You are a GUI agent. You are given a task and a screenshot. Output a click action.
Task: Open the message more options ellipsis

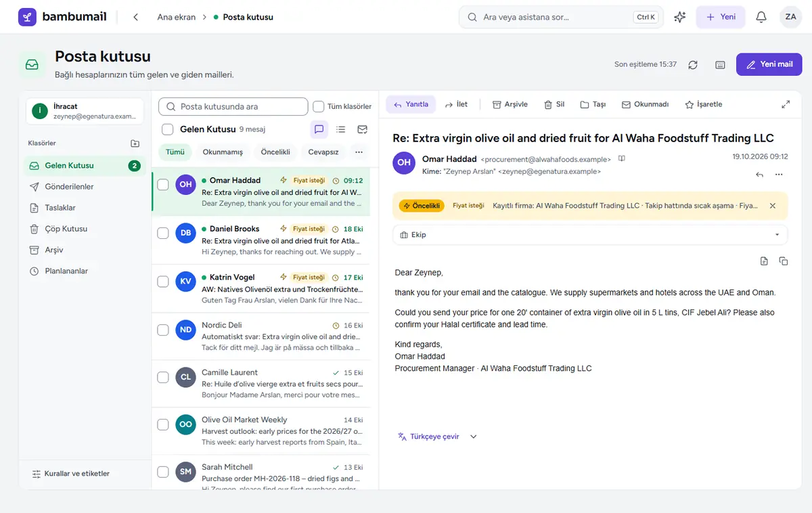tap(779, 175)
